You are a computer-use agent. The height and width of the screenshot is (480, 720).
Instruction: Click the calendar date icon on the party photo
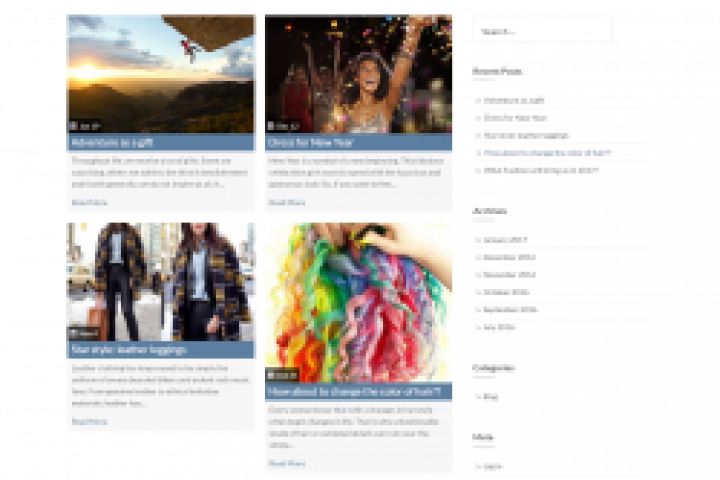[x=271, y=125]
